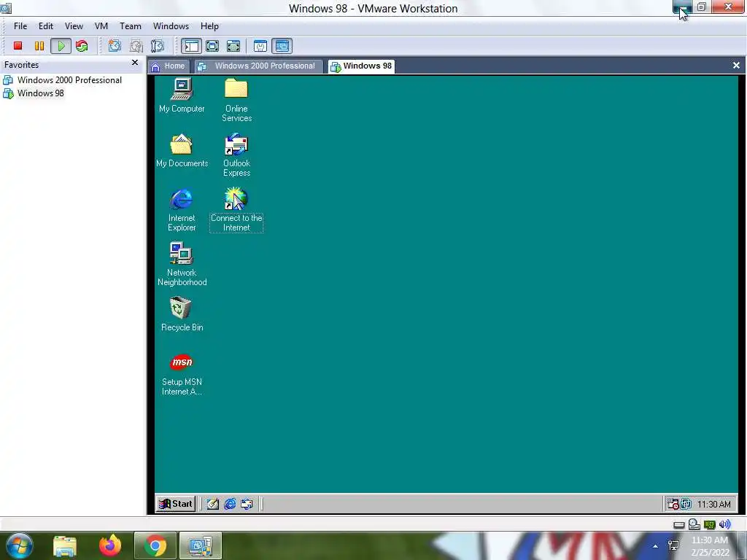747x560 pixels.
Task: Select the Connect to the Internet shortcut
Action: coord(236,209)
